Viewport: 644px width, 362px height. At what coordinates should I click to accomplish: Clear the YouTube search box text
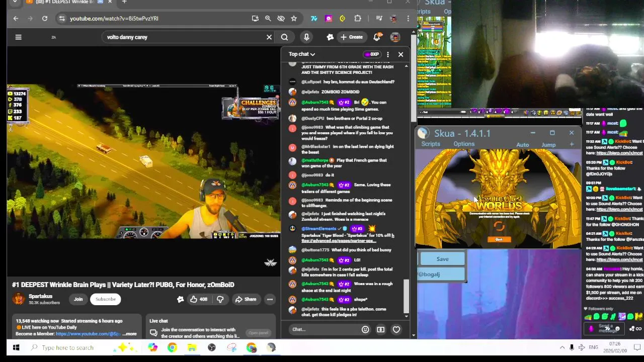tap(269, 37)
